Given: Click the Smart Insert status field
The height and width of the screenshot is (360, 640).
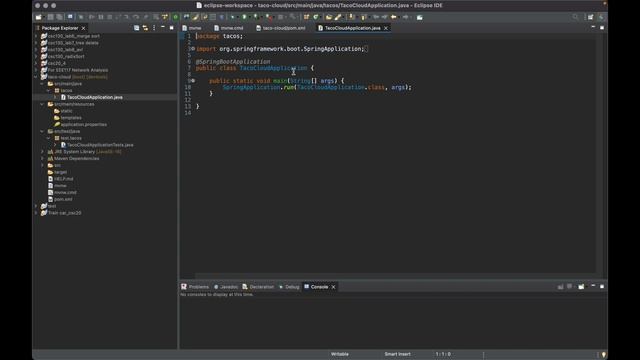Looking at the screenshot, I should [398, 354].
